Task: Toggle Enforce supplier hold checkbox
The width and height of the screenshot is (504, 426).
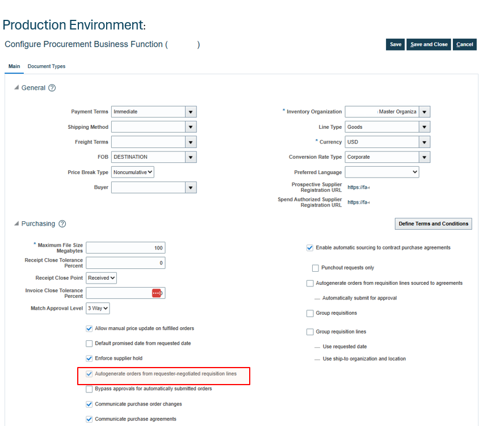Action: tap(89, 358)
